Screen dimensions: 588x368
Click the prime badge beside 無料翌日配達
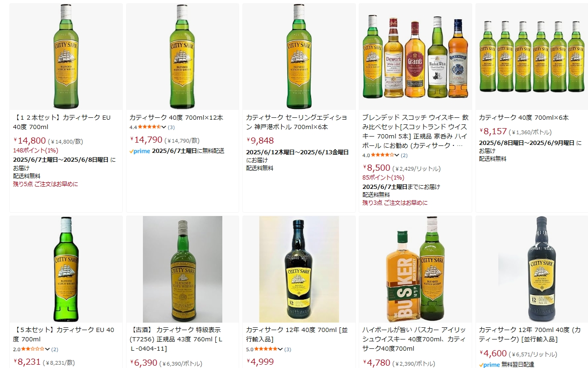(x=489, y=364)
